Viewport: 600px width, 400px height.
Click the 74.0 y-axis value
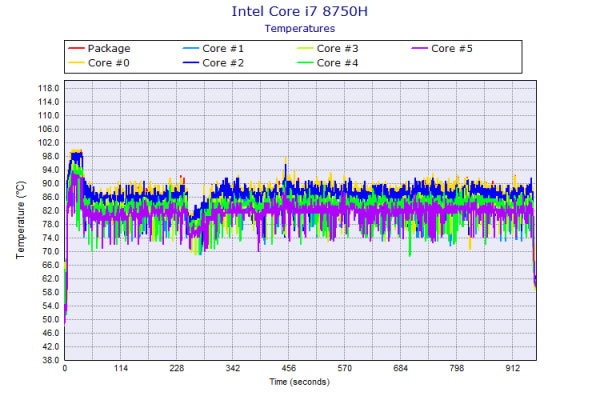(51, 238)
